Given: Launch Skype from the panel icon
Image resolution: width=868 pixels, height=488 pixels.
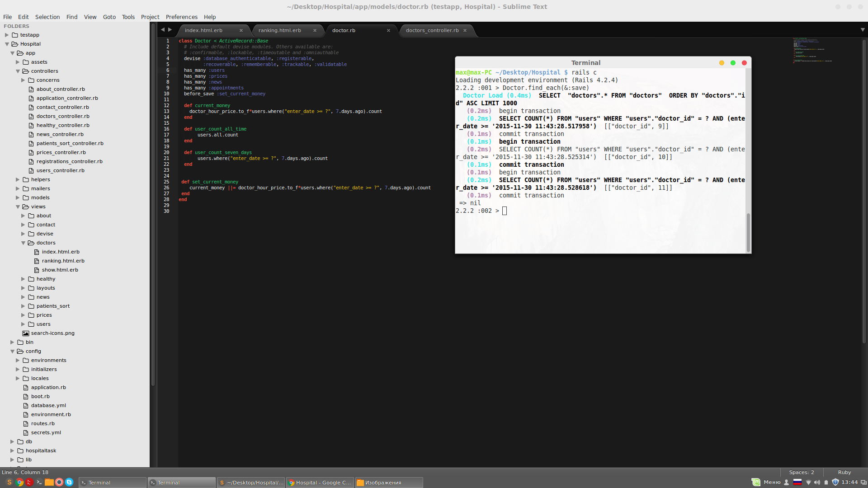Looking at the screenshot, I should coord(69,482).
